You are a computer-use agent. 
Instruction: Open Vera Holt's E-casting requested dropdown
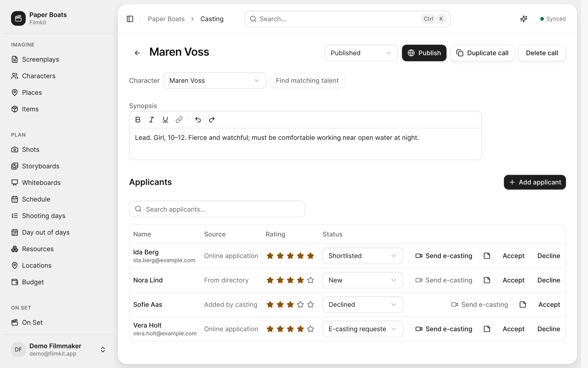(363, 329)
